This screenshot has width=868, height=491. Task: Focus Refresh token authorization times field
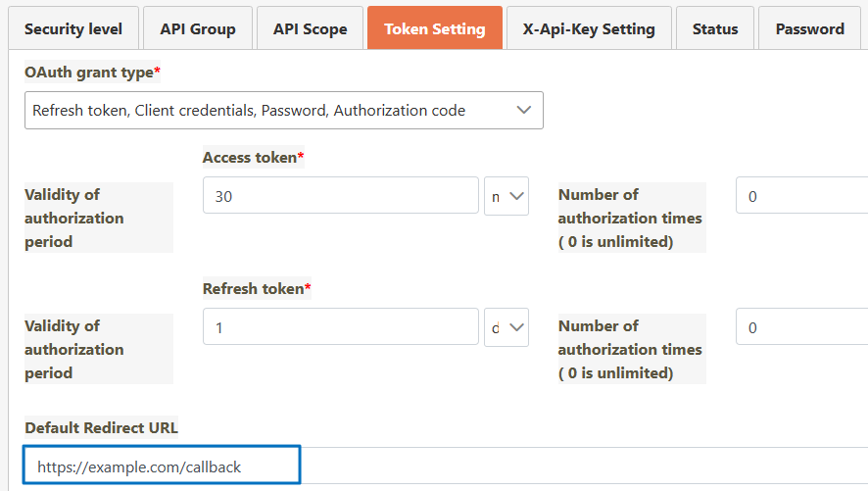(801, 327)
